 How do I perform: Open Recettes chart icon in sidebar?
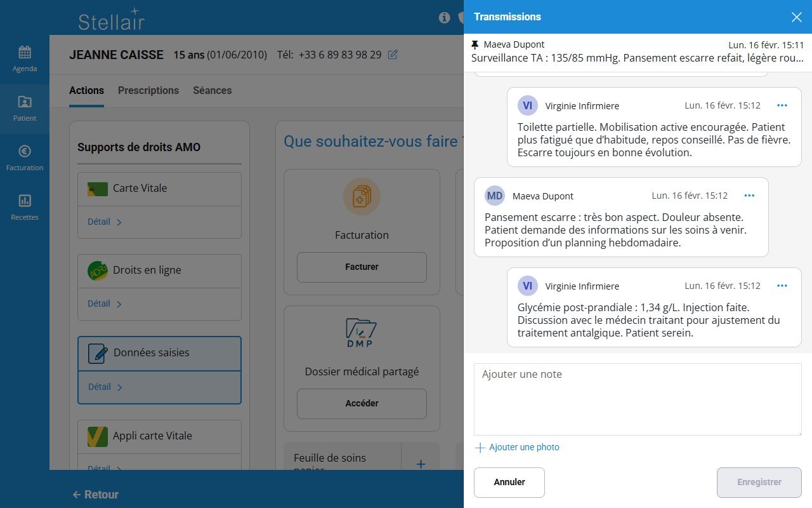[x=25, y=201]
